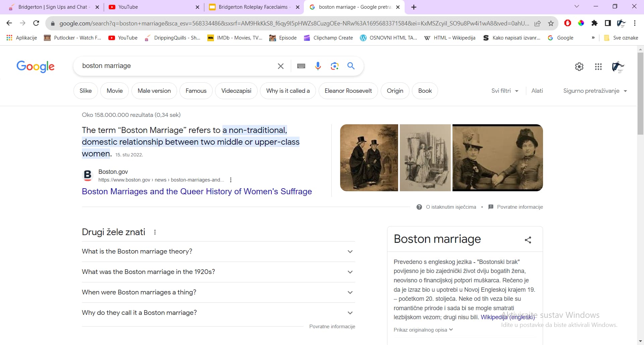Reload the current page

36,23
